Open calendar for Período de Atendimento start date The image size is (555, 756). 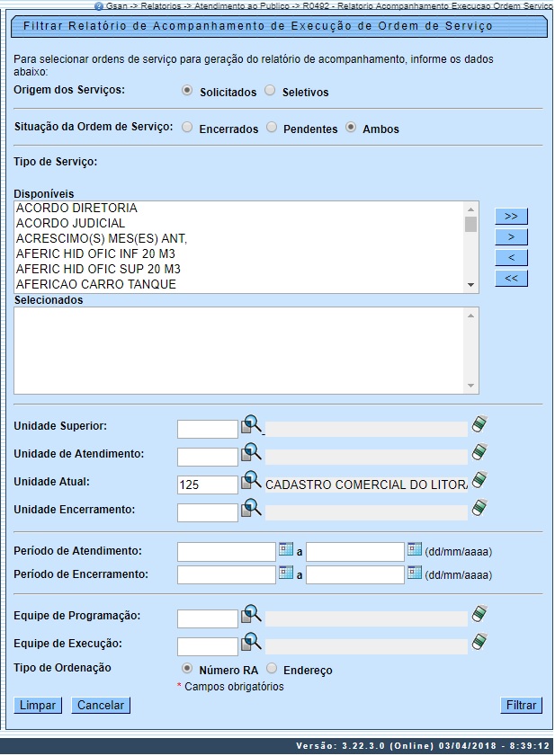pyautogui.click(x=286, y=548)
